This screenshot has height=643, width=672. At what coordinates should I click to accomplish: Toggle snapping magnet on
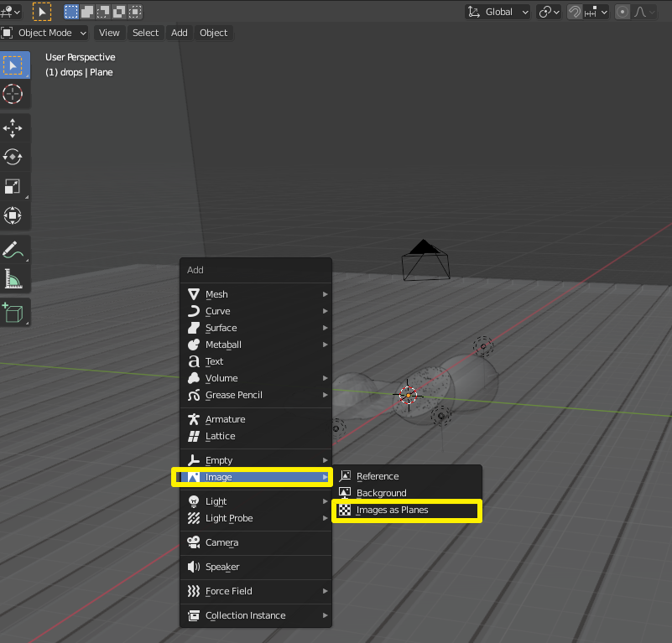point(575,12)
